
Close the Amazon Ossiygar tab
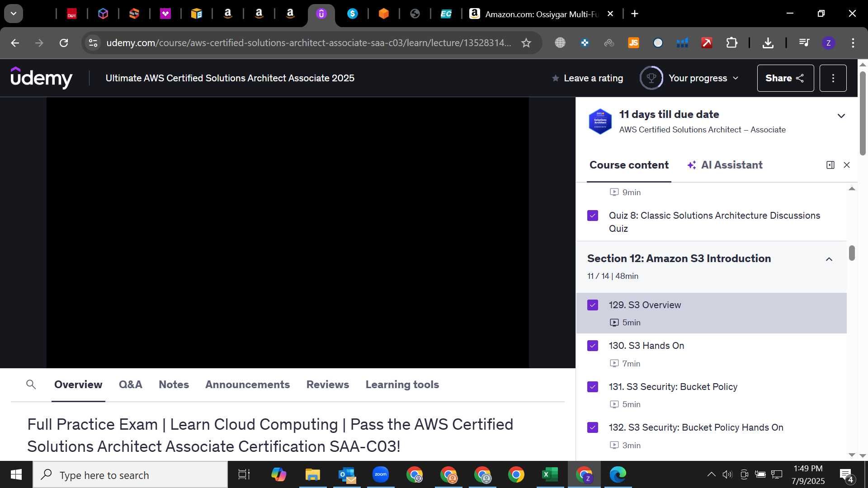pyautogui.click(x=610, y=14)
